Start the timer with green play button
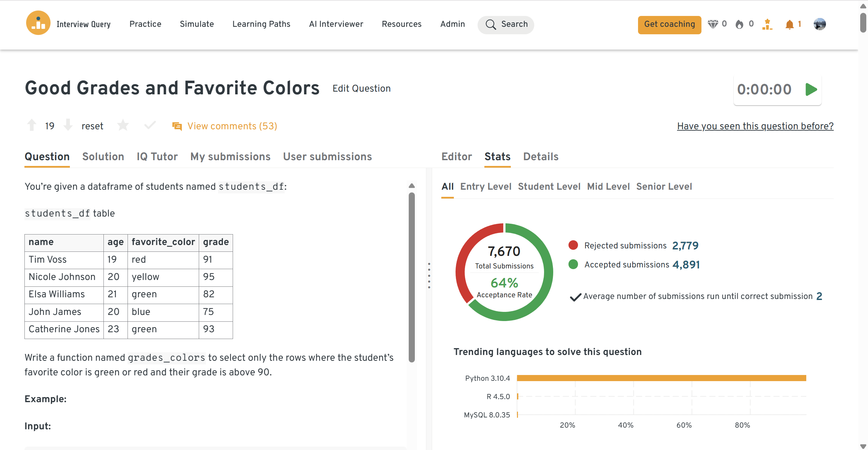This screenshot has height=450, width=868. [811, 90]
